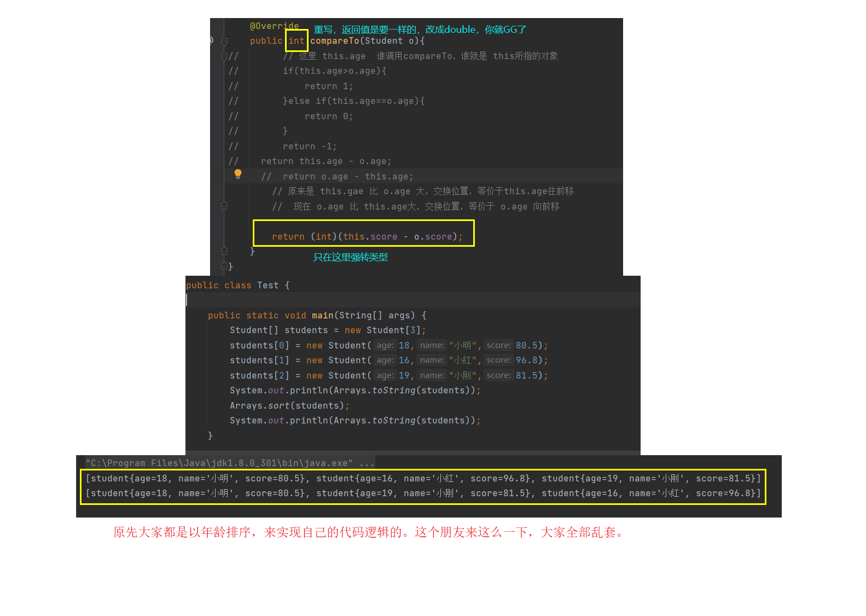Image resolution: width=866 pixels, height=616 pixels.
Task: Click the red caption text below the console
Action: click(x=369, y=532)
